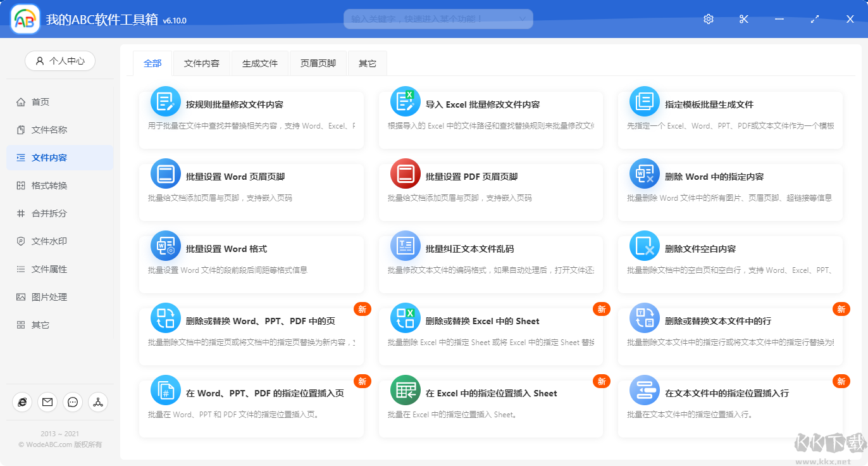868x466 pixels.
Task: Open the feedback chat bubble icon
Action: pos(72,402)
